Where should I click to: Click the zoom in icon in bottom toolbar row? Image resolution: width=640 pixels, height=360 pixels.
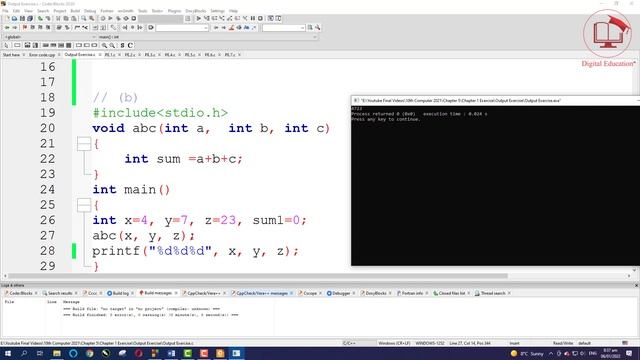[104, 45]
